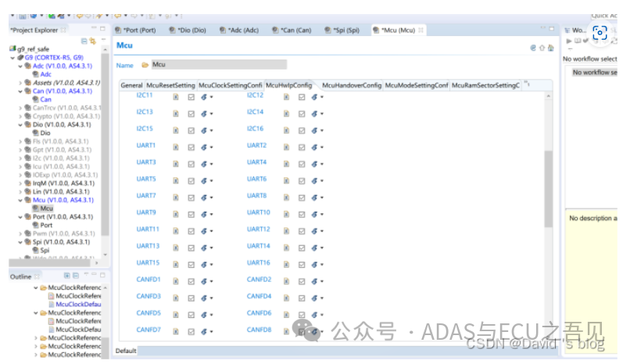
Task: Click the house icon in Mcu editor header
Action: tap(551, 48)
